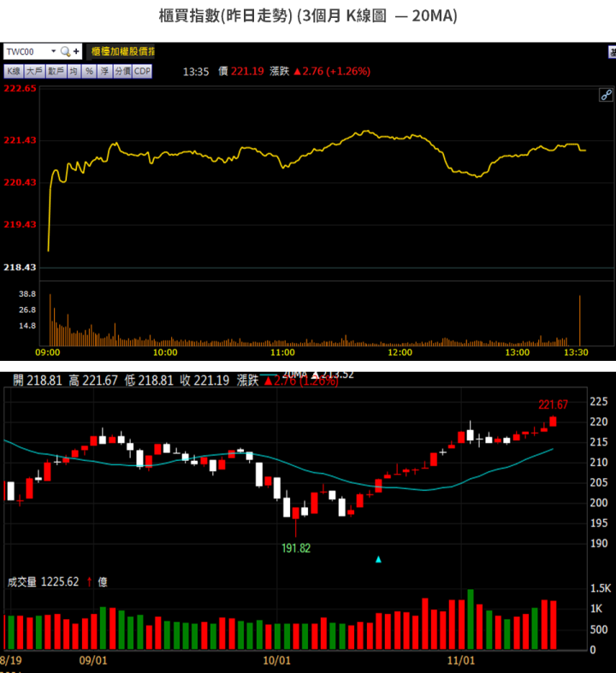The height and width of the screenshot is (673, 616).
Task: Click the 221.43 price axis label
Action: click(x=20, y=140)
